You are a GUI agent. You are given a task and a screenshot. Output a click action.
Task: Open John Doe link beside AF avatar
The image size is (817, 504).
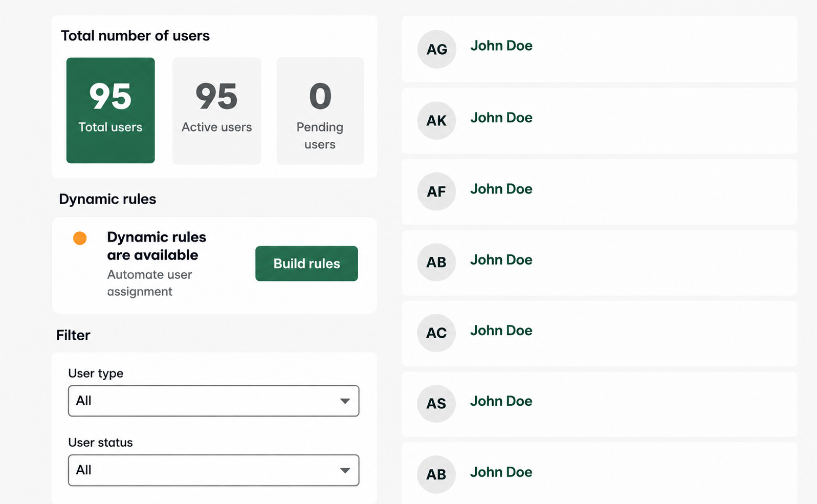[501, 189]
